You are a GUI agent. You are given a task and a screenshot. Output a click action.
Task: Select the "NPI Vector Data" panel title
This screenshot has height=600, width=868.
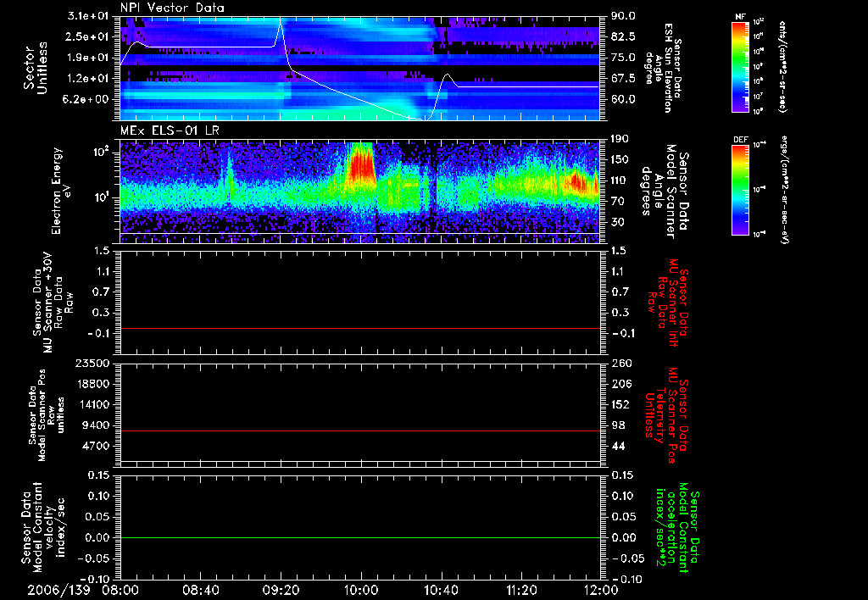172,8
